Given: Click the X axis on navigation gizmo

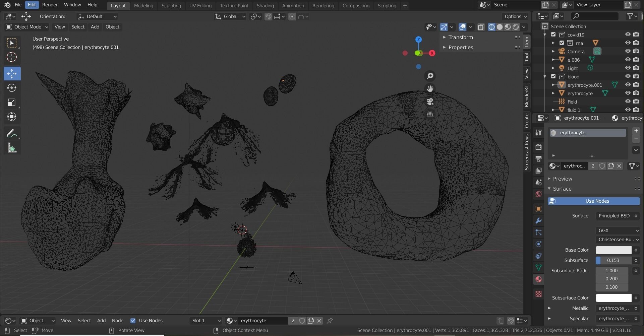Looking at the screenshot, I should (x=432, y=53).
